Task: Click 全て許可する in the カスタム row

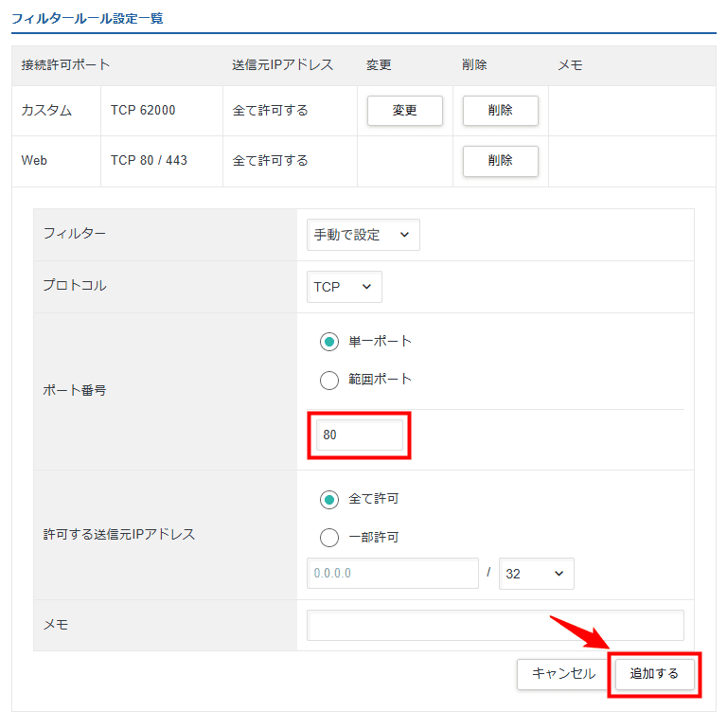Action: pos(270,111)
